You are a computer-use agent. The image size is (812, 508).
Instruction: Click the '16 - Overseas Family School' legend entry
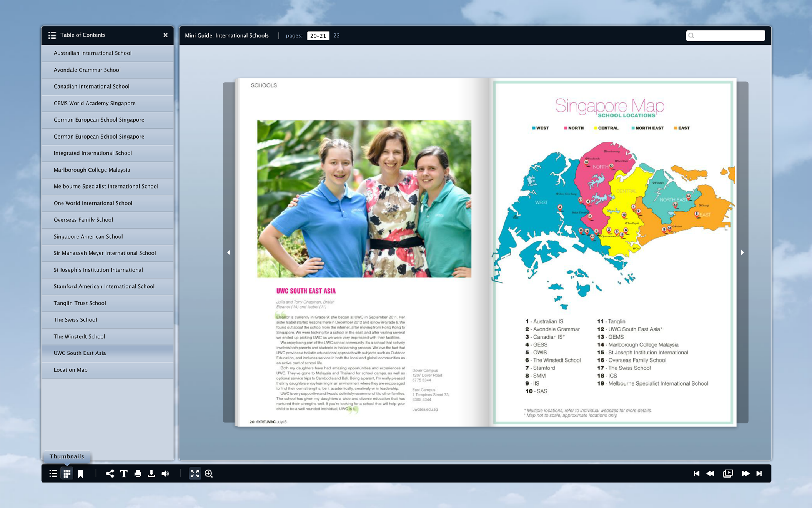point(631,360)
